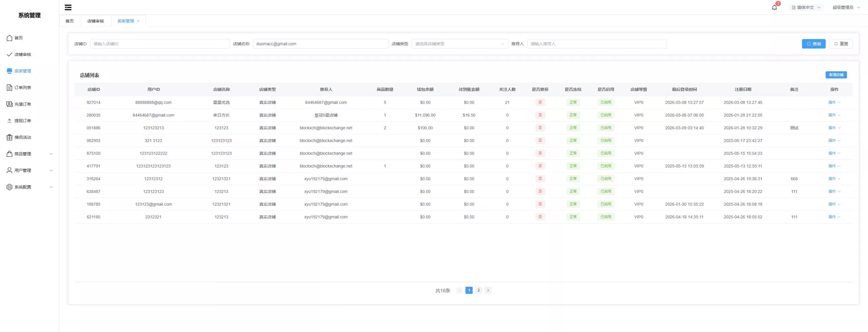868x332 pixels.
Task: Open 充值订单 via its sidebar icon
Action: click(9, 104)
